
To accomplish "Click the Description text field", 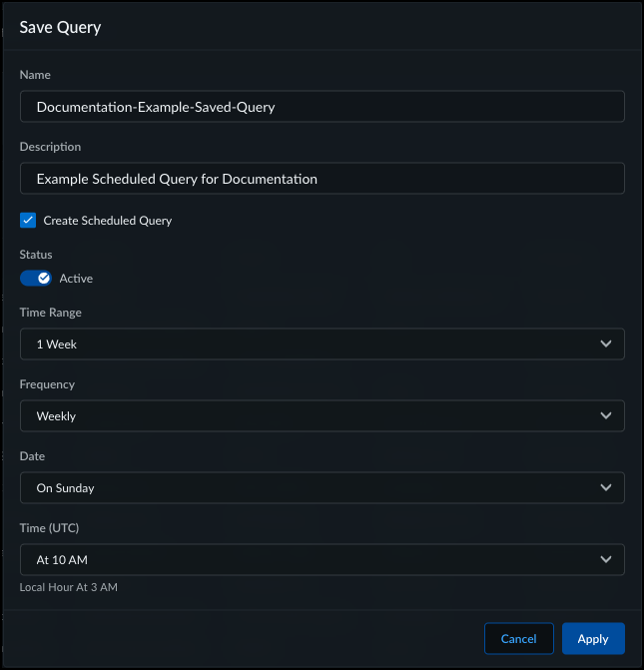I will [x=322, y=179].
